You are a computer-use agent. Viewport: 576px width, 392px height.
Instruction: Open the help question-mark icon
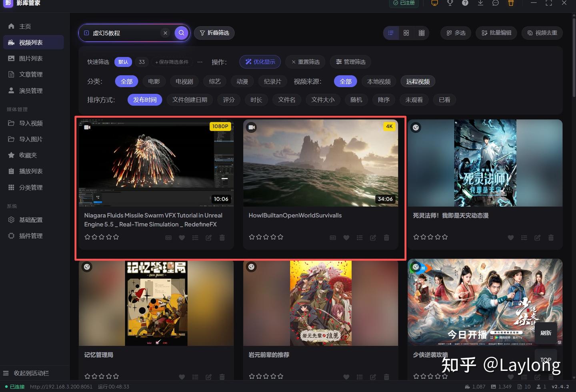465,3
